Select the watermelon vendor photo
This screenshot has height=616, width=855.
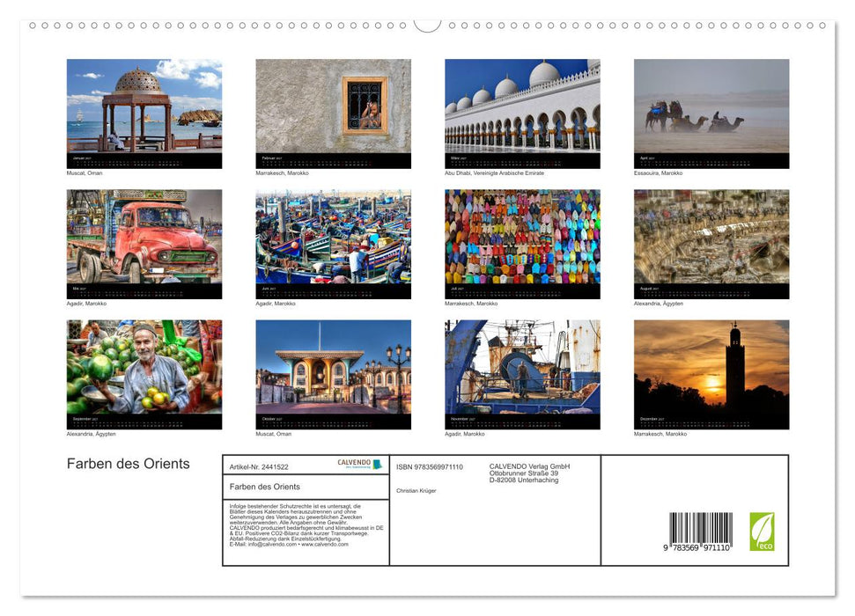click(144, 375)
